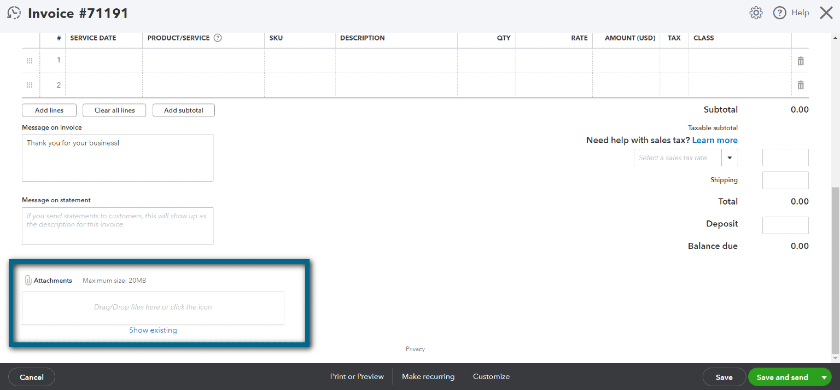Click the Shipping amount input field

(785, 181)
